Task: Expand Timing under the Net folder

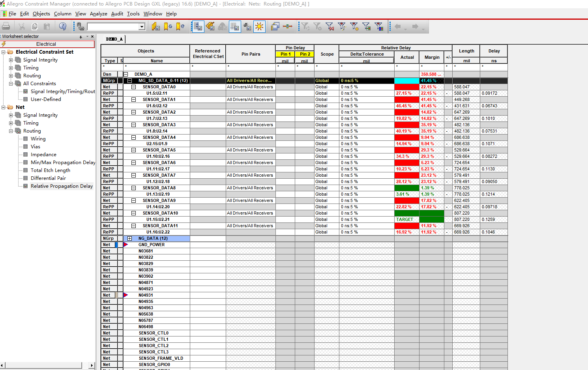Action: (11, 123)
